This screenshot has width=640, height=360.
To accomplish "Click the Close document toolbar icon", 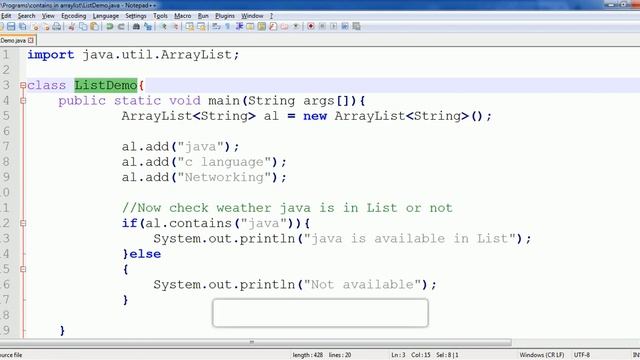I will (36, 27).
